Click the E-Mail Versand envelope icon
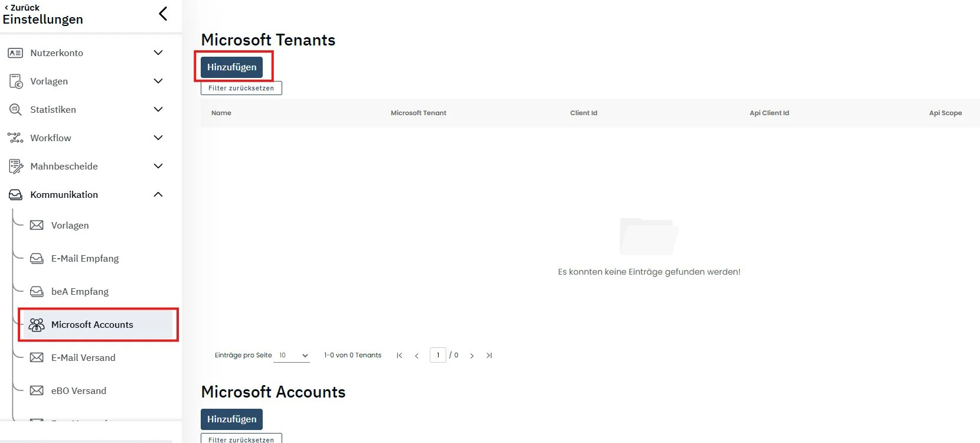The width and height of the screenshot is (980, 443). pyautogui.click(x=37, y=357)
